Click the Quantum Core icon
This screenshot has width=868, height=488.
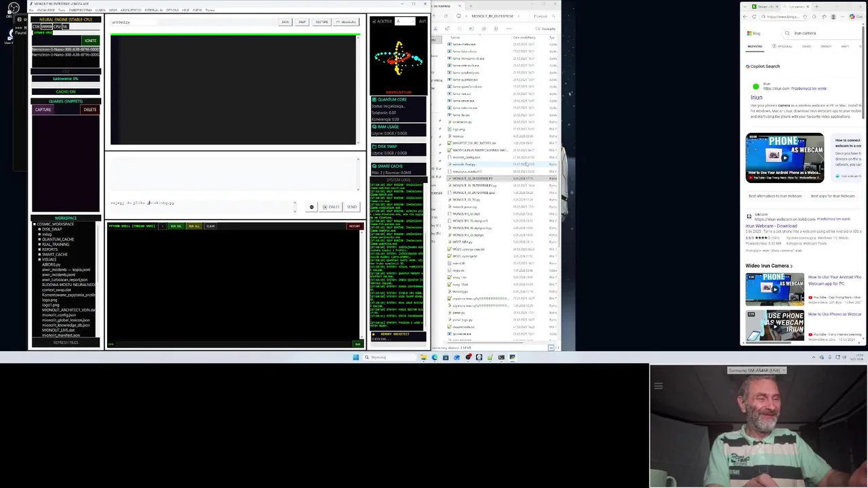(374, 100)
